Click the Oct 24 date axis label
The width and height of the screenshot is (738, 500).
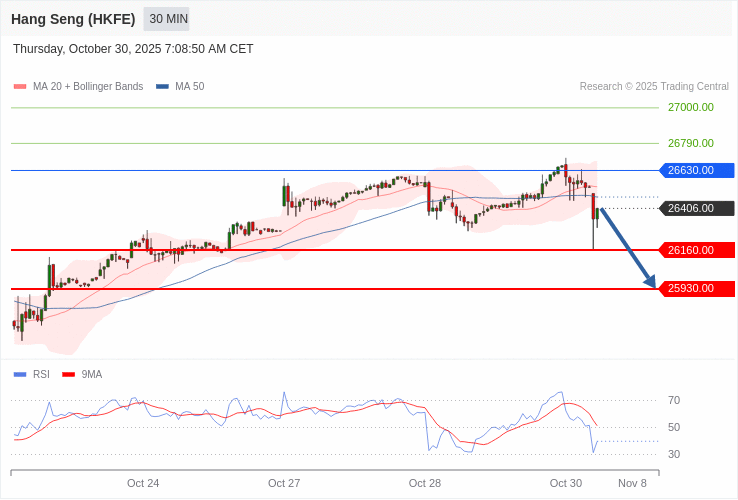(x=143, y=484)
